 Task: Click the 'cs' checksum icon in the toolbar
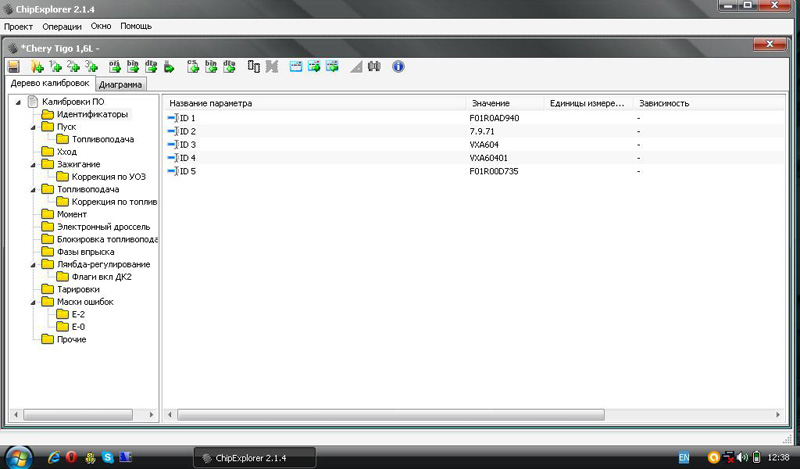[193, 67]
